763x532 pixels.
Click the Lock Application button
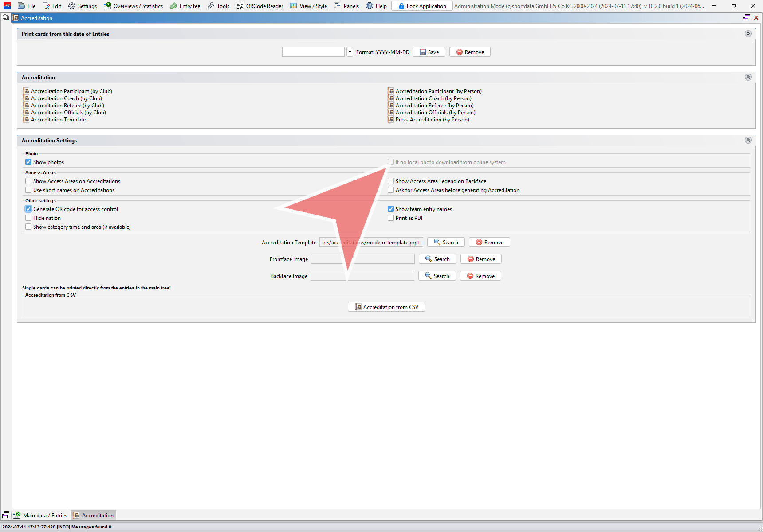click(x=422, y=6)
